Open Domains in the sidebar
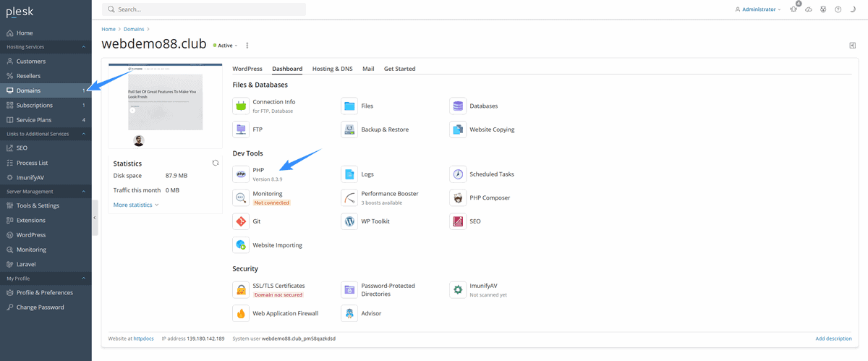The width and height of the screenshot is (868, 361). pos(46,90)
